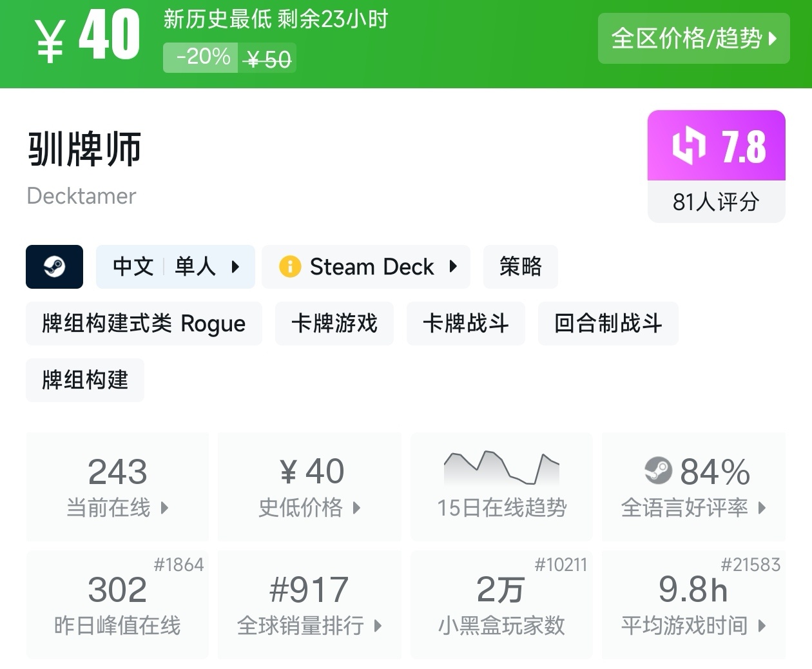Tap the yellow Steam Deck info icon
The height and width of the screenshot is (669, 812).
290,267
